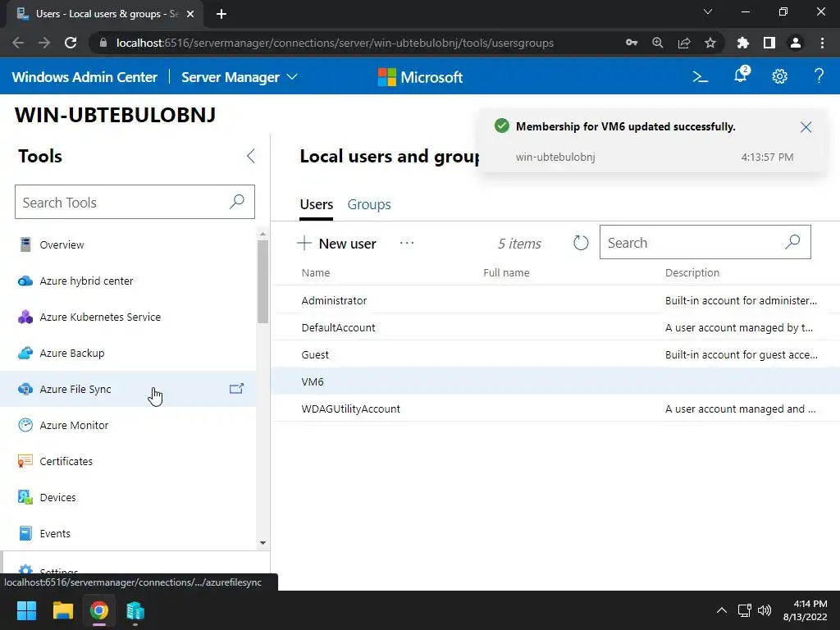The width and height of the screenshot is (840, 630).
Task: Open more actions ellipsis next to New user
Action: click(407, 243)
